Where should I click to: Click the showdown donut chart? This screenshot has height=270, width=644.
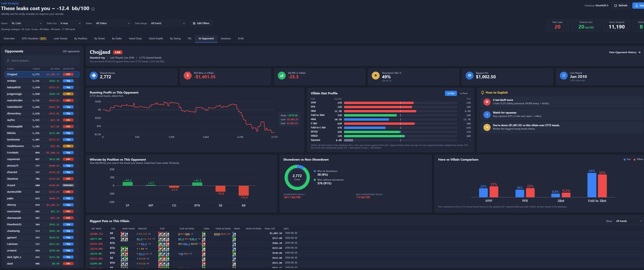tap(297, 177)
